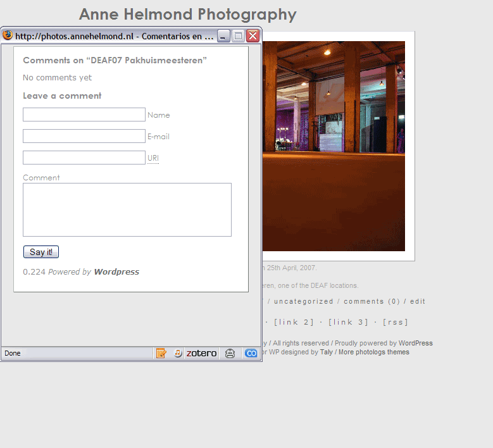Click the Greasemonkey monkey face icon
Screen dimensions: 493x448
(x=230, y=353)
